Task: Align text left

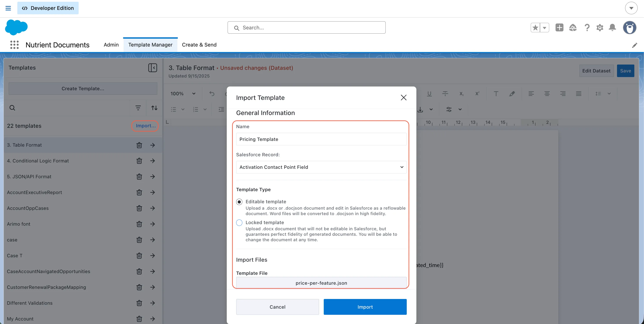Action: click(x=531, y=94)
